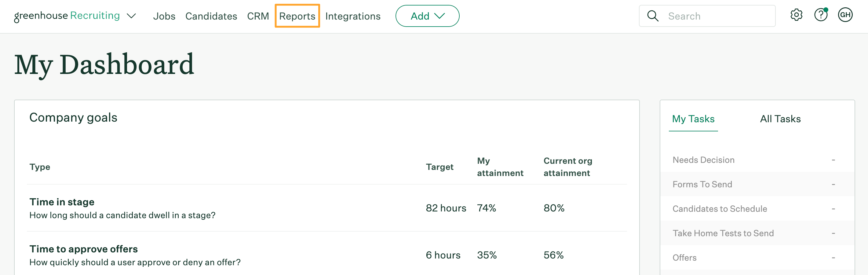This screenshot has height=275, width=868.
Task: Click the Time in stage goal
Action: (x=62, y=202)
